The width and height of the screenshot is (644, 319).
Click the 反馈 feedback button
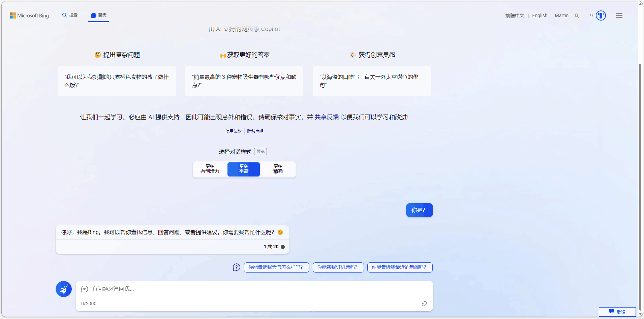pyautogui.click(x=617, y=312)
